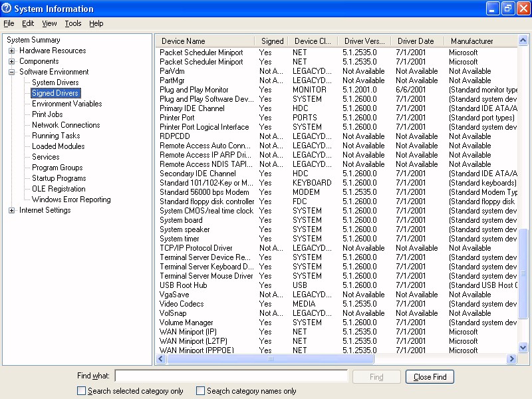Enable Search selected category only checkbox
Screen dimensions: 532x399
82,391
